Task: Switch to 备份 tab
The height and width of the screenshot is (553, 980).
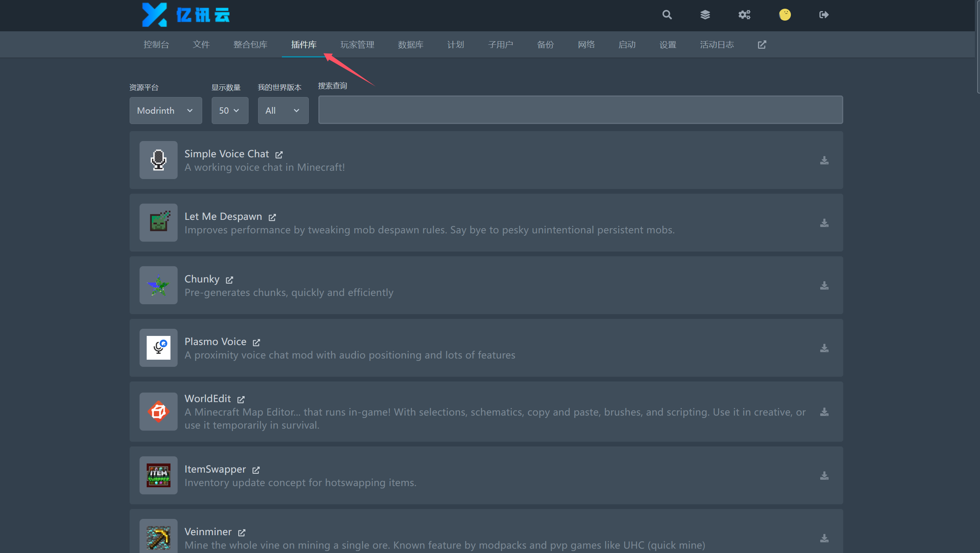Action: [x=545, y=44]
